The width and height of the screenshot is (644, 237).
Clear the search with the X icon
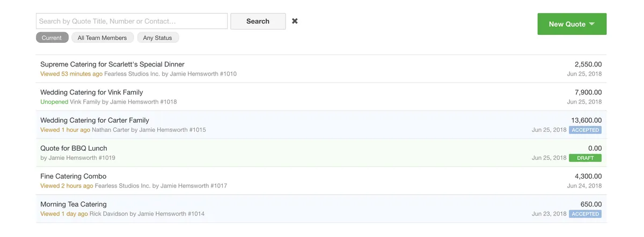[295, 21]
